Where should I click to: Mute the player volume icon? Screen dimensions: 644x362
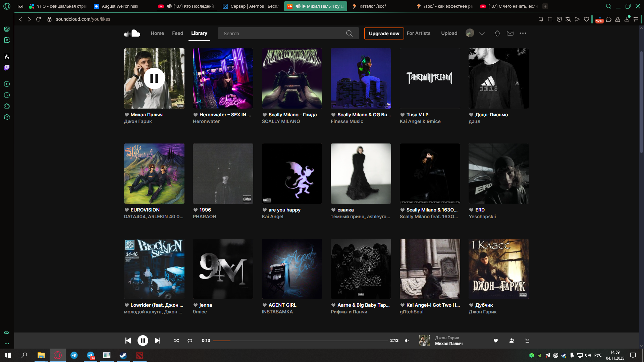[x=407, y=341]
